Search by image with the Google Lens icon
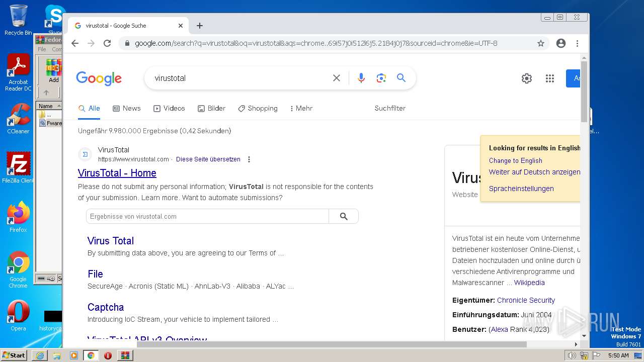The width and height of the screenshot is (644, 362). 381,78
